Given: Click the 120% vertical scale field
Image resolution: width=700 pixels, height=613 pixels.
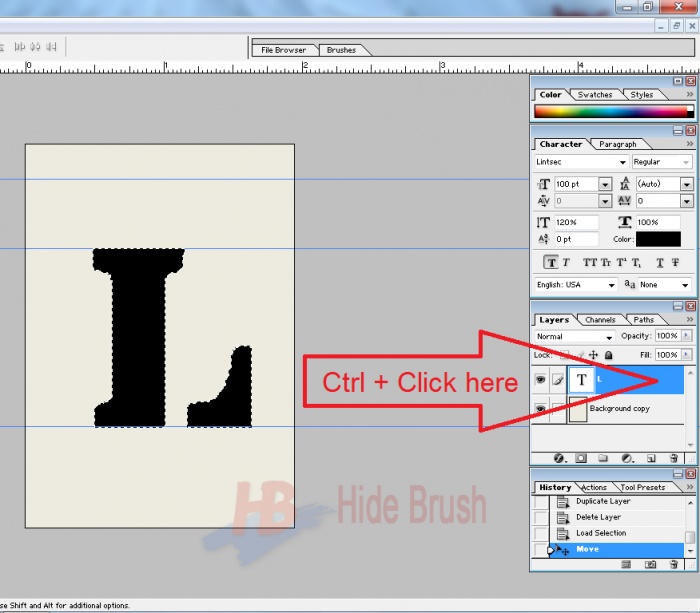Looking at the screenshot, I should point(576,222).
